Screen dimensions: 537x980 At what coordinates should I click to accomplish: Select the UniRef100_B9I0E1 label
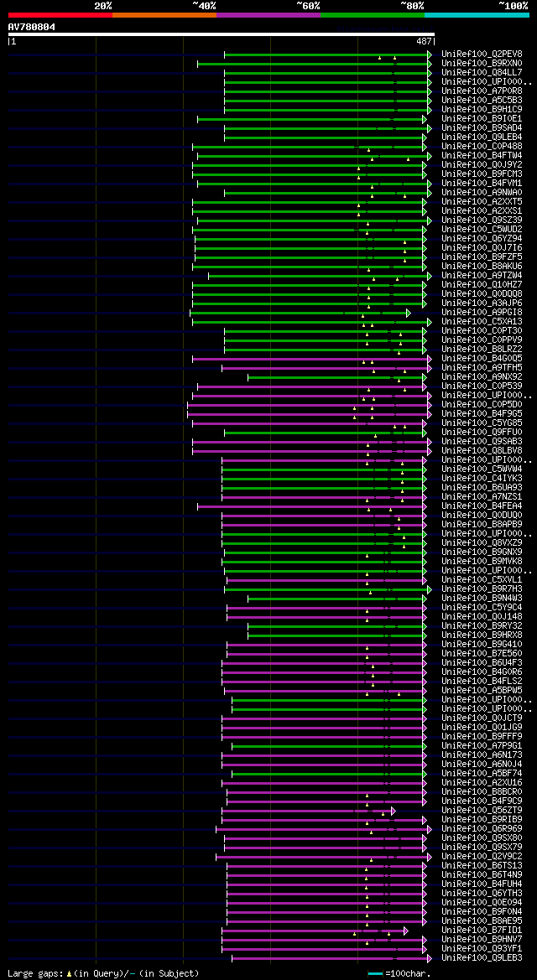tap(482, 118)
